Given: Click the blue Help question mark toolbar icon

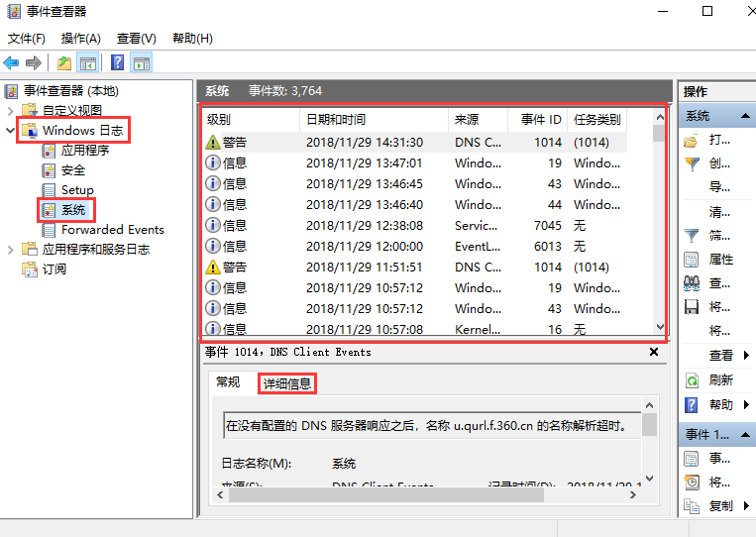Looking at the screenshot, I should 117,63.
